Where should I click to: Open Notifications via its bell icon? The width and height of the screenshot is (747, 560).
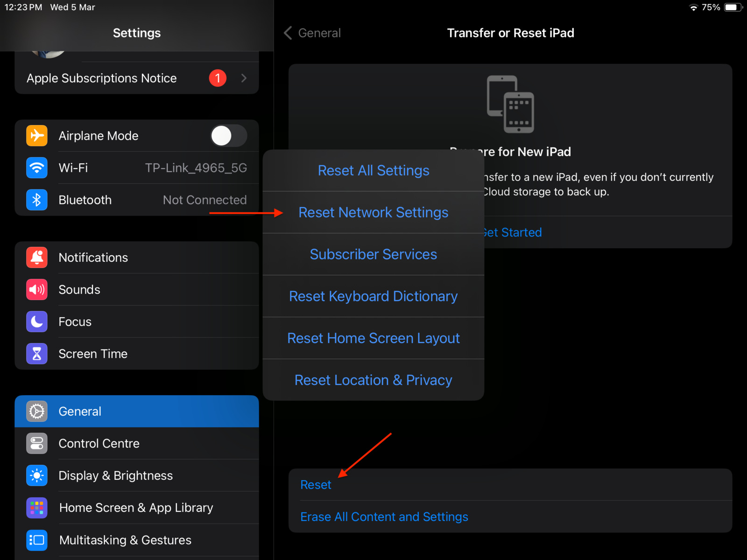click(36, 257)
